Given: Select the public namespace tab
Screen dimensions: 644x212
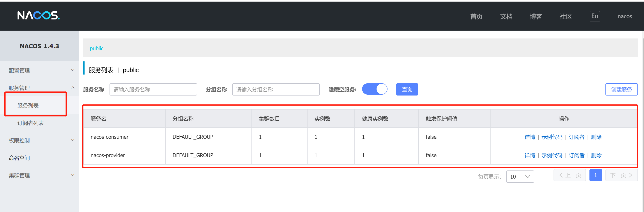Looking at the screenshot, I should (97, 48).
